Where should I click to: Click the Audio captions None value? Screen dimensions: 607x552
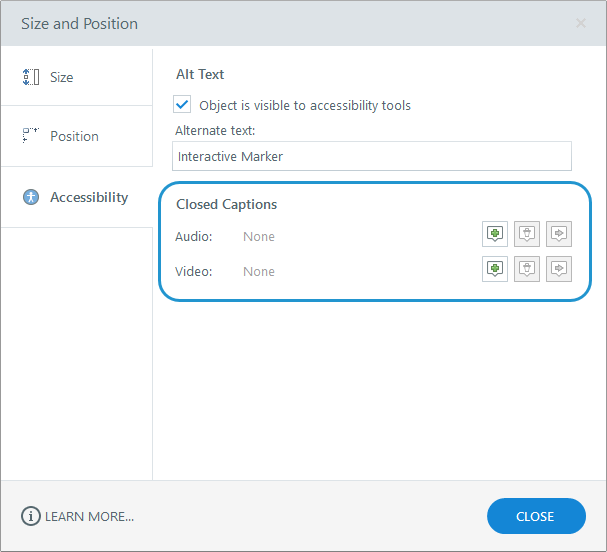pos(259,237)
